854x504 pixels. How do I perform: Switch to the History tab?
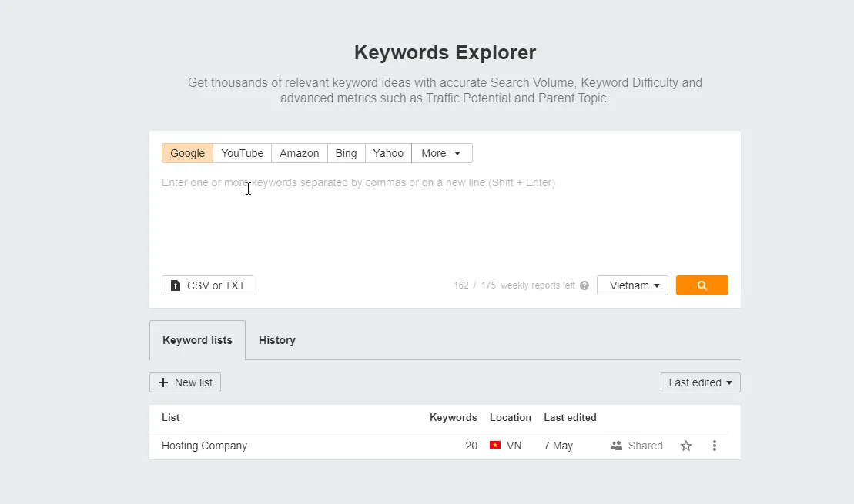pyautogui.click(x=276, y=340)
